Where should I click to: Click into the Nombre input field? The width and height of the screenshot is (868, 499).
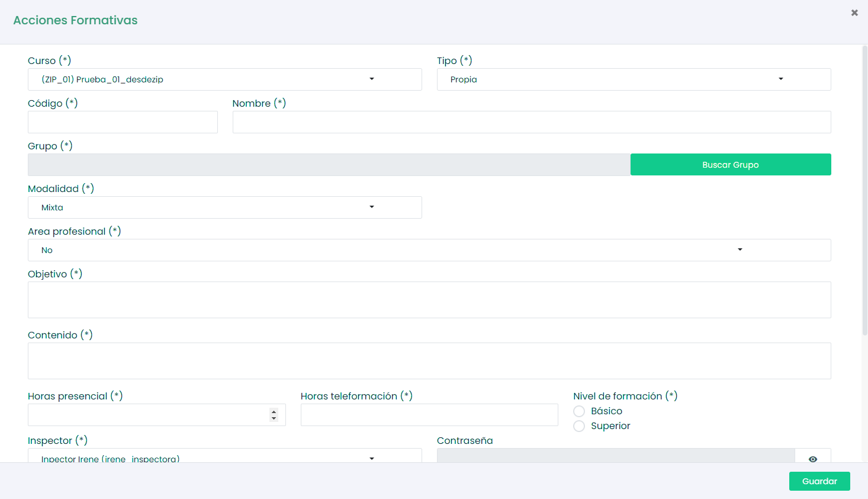531,122
